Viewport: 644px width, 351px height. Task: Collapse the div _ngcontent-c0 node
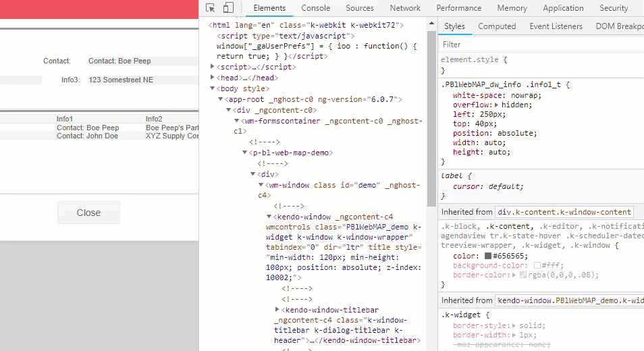(229, 109)
